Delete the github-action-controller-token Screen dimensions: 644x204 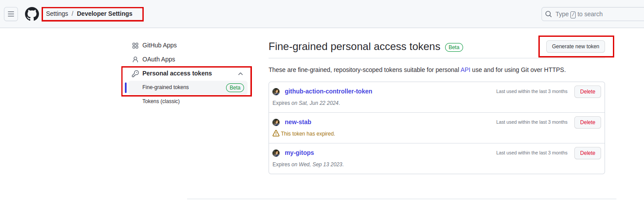point(587,92)
